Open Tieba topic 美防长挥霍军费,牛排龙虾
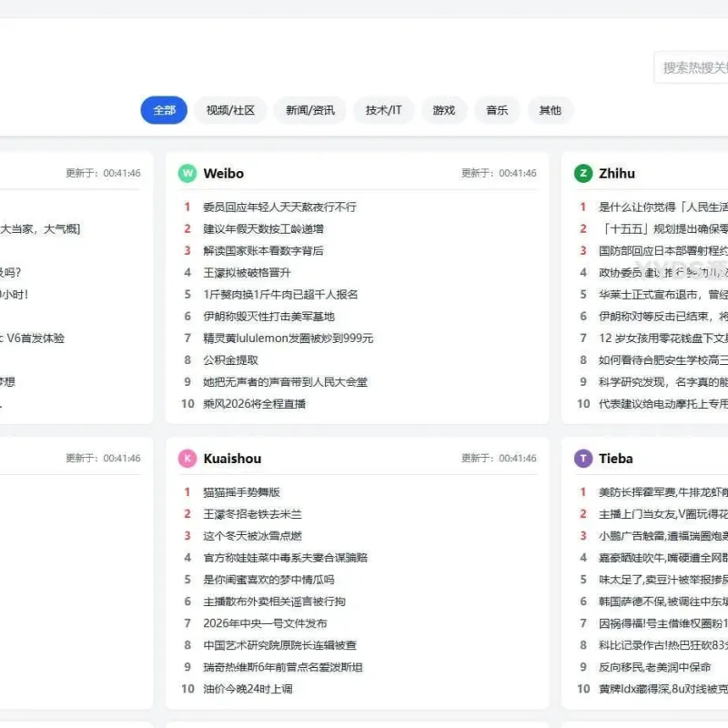728x728 pixels. [663, 492]
